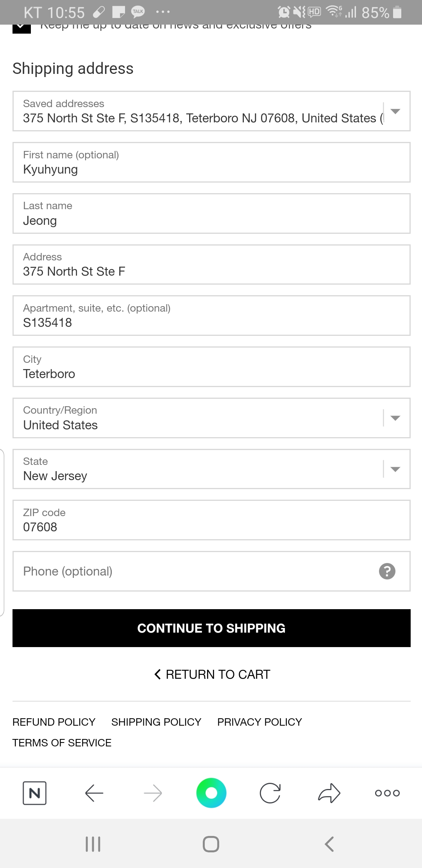View the Privacy Policy link
Viewport: 422px width, 868px height.
(x=259, y=722)
